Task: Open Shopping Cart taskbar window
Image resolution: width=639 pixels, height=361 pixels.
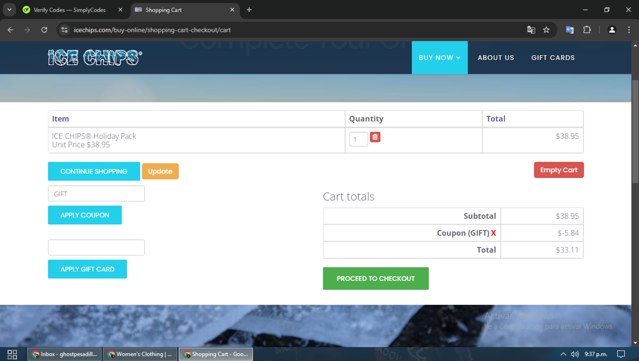Action: point(216,354)
